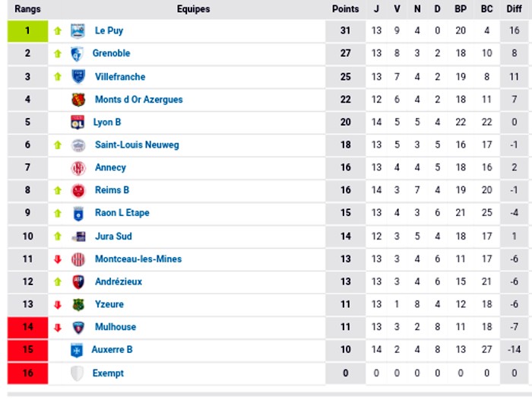
Task: Click the red rank 16 cell
Action: click(x=27, y=373)
